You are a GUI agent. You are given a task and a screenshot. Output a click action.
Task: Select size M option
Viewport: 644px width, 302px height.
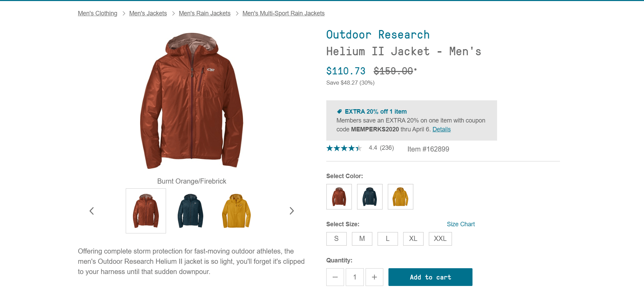[362, 239]
